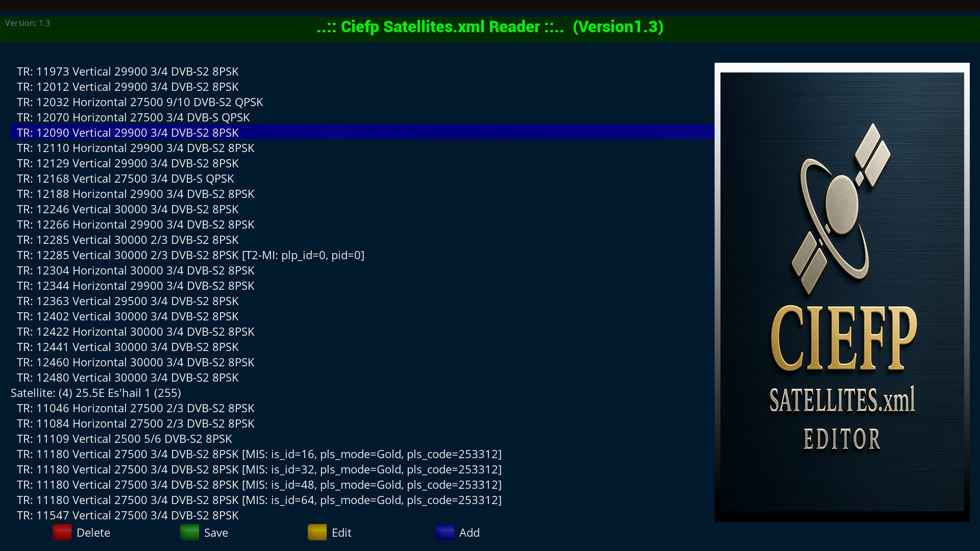Select row TR: 11973 Vertical 29900
The width and height of the screenshot is (980, 551).
tap(362, 71)
